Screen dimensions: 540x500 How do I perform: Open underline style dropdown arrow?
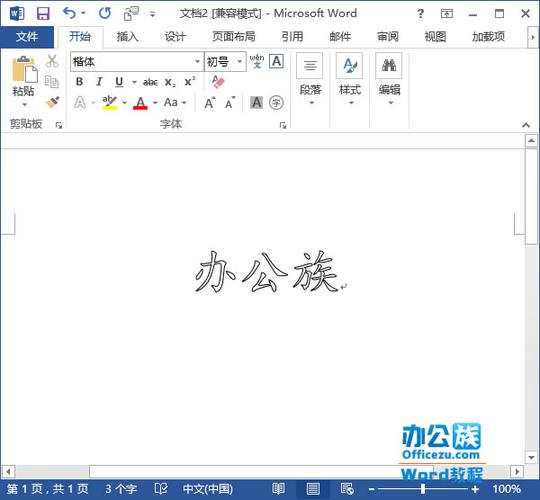coord(134,82)
